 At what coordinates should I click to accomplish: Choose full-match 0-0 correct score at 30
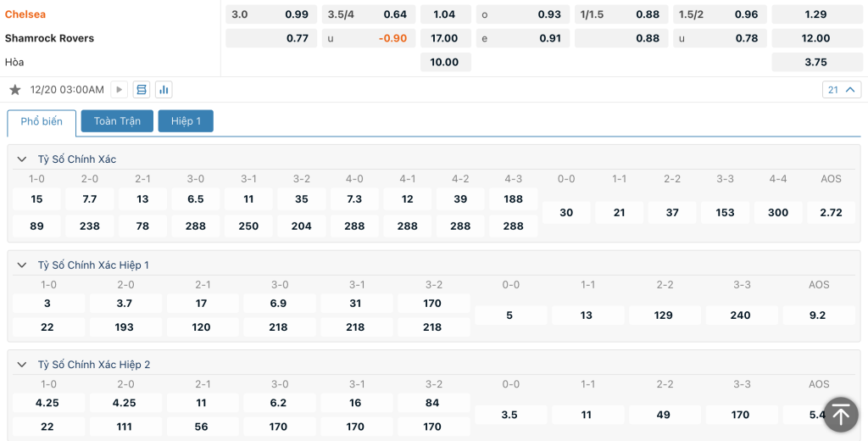pyautogui.click(x=566, y=213)
